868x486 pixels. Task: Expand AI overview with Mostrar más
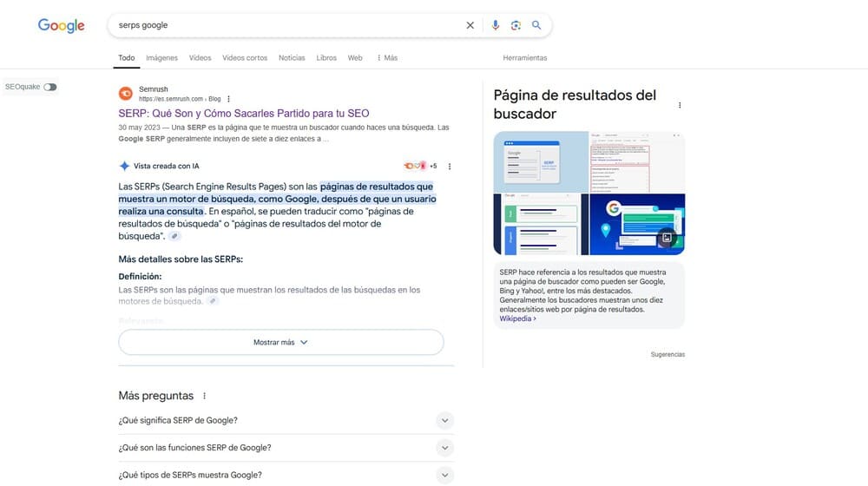(281, 343)
